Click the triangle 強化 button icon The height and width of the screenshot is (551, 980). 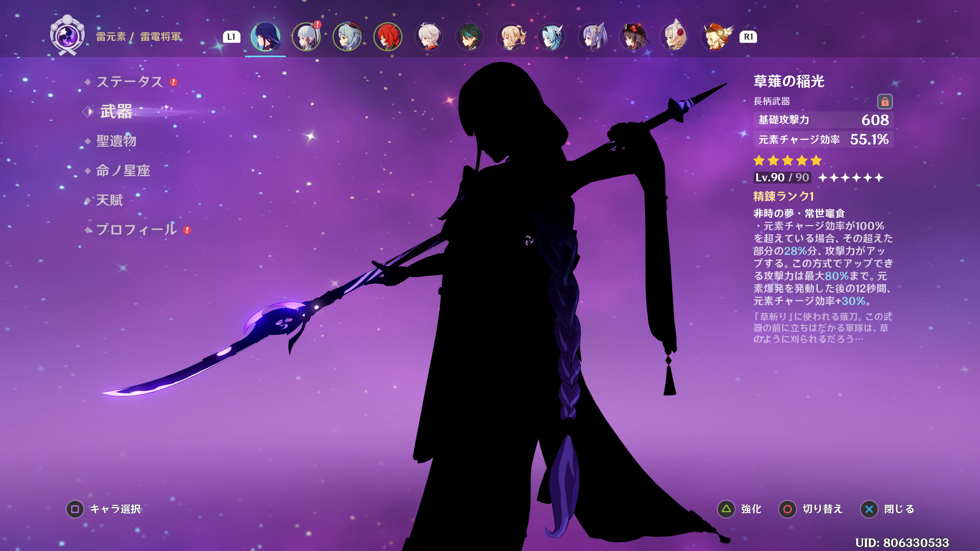pyautogui.click(x=726, y=509)
